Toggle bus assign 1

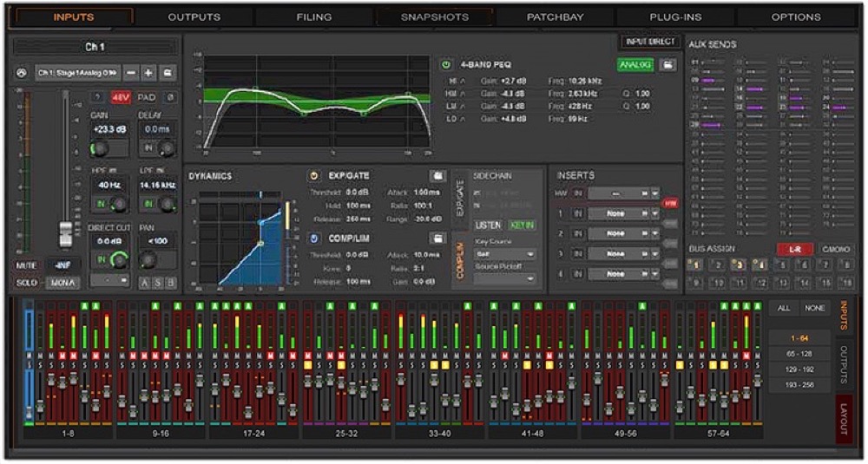(695, 265)
